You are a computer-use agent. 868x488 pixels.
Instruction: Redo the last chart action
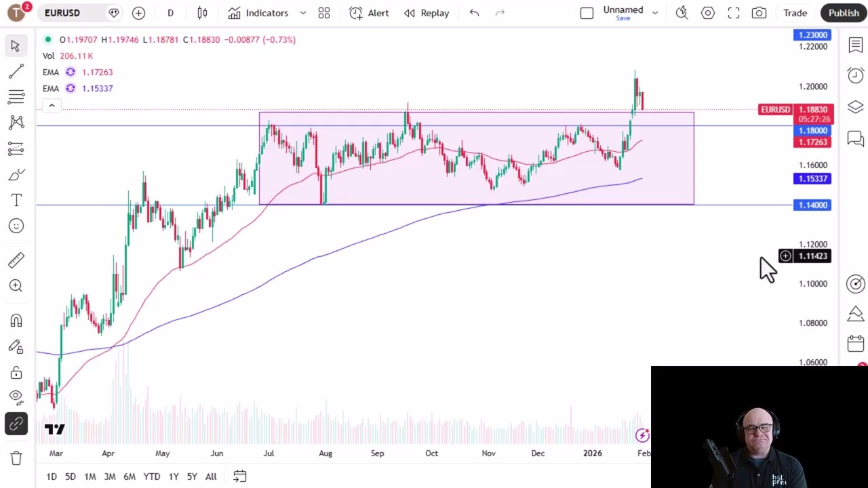click(500, 13)
